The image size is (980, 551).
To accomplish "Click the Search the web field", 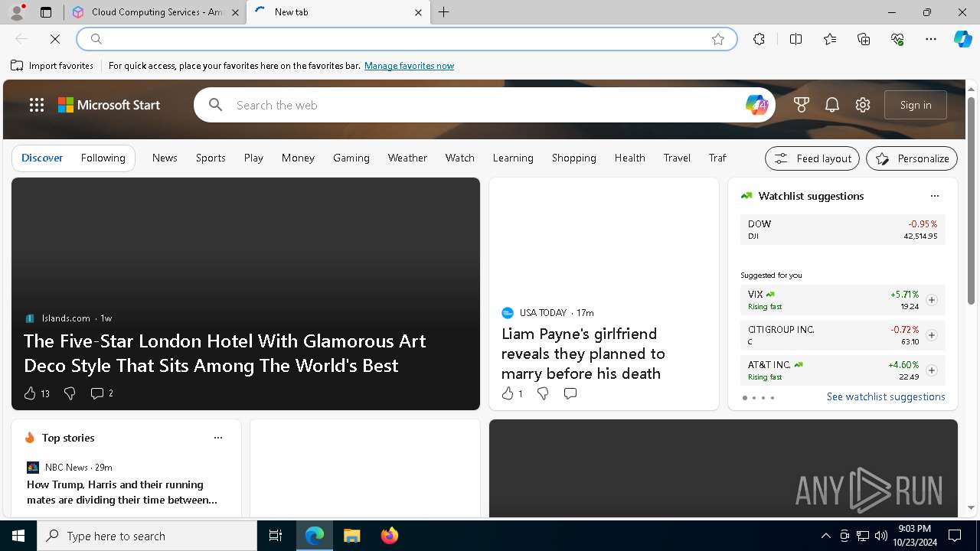I will click(486, 105).
